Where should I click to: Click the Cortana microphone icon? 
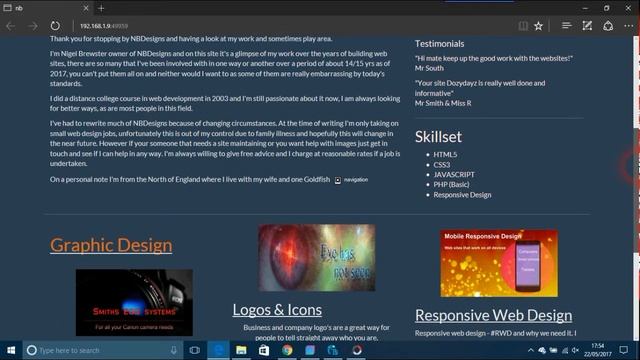click(173, 350)
